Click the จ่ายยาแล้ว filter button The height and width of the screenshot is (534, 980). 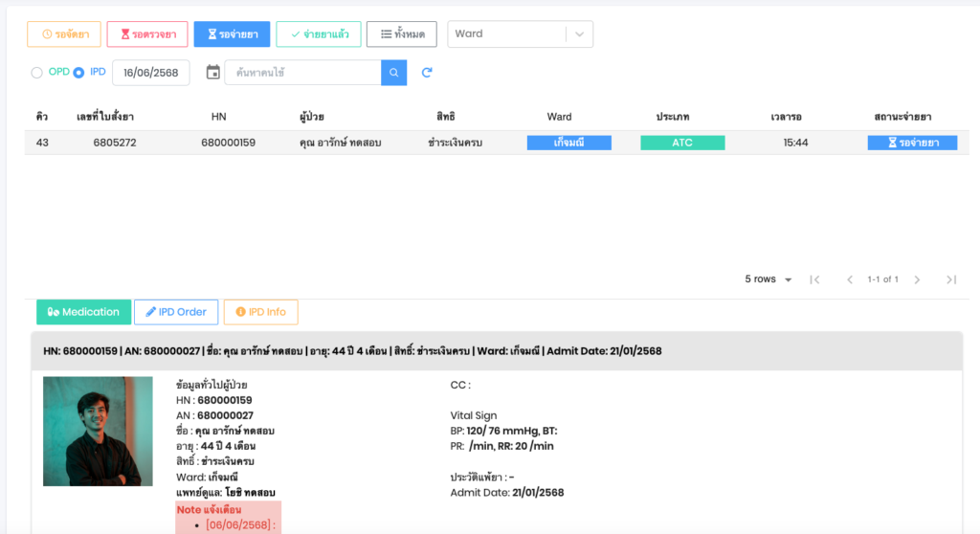tap(319, 34)
